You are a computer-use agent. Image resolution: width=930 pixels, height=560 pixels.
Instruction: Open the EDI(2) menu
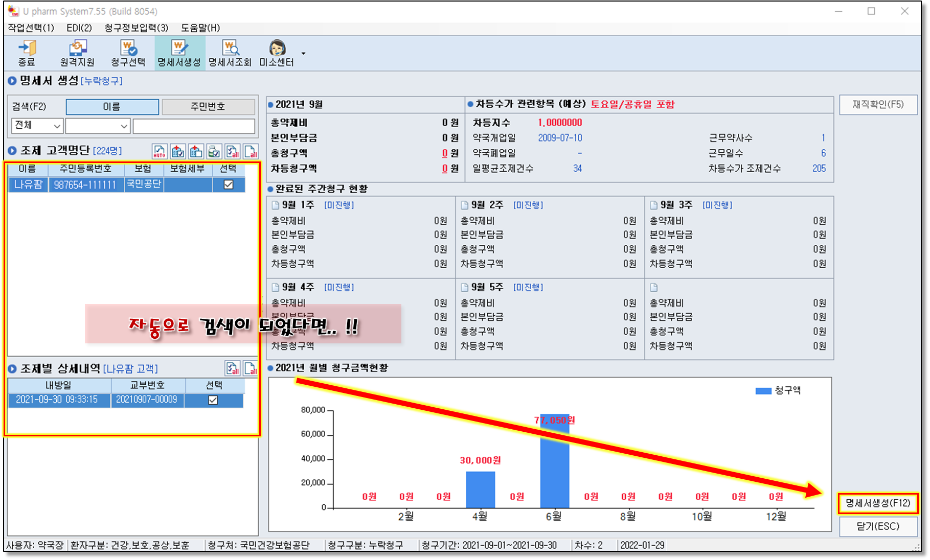point(79,28)
